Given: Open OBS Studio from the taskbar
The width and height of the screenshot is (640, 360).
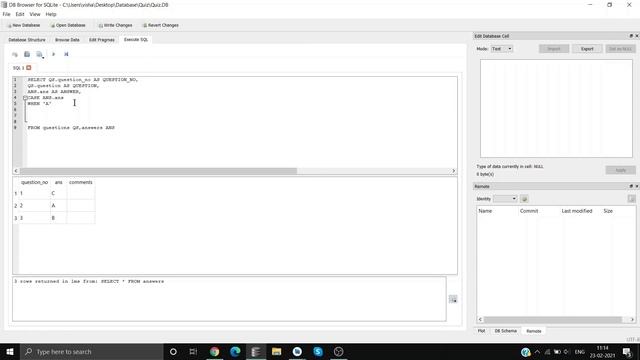Looking at the screenshot, I should tap(338, 351).
